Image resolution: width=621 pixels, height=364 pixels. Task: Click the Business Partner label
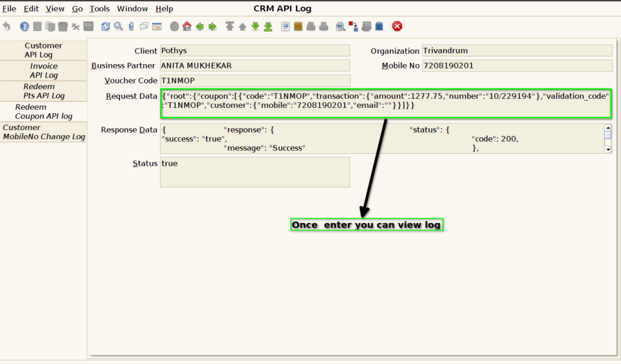click(x=123, y=65)
